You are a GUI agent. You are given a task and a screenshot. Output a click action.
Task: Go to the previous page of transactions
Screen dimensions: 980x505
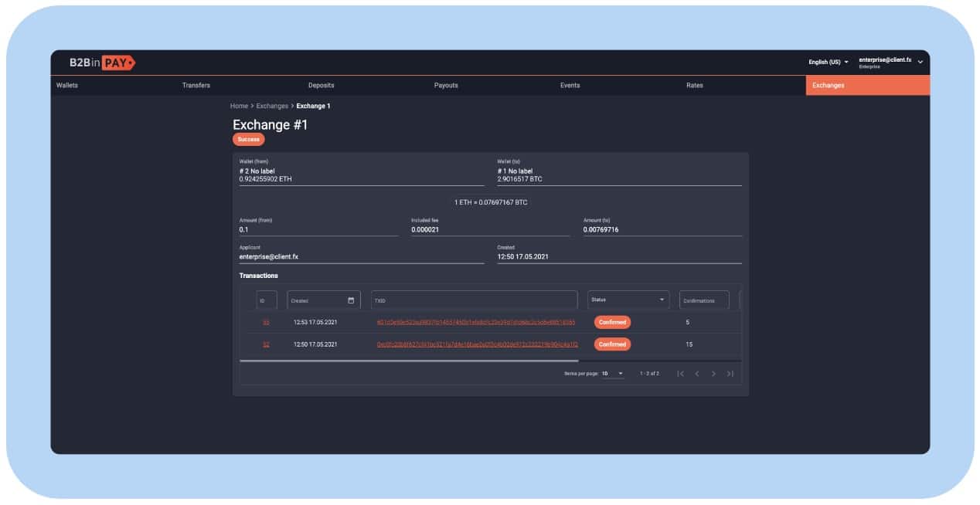(696, 374)
